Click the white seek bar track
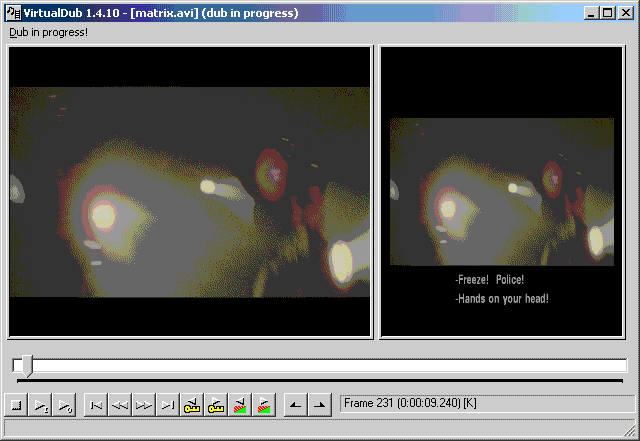Viewport: 640px width, 441px height. (320, 365)
